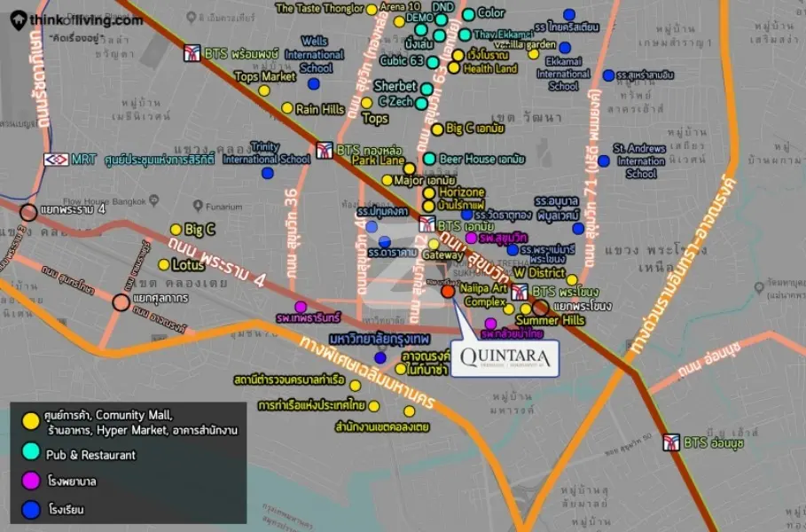Image resolution: width=806 pixels, height=532 pixels.
Task: Click cyan dot beside Color
Action: (x=468, y=14)
